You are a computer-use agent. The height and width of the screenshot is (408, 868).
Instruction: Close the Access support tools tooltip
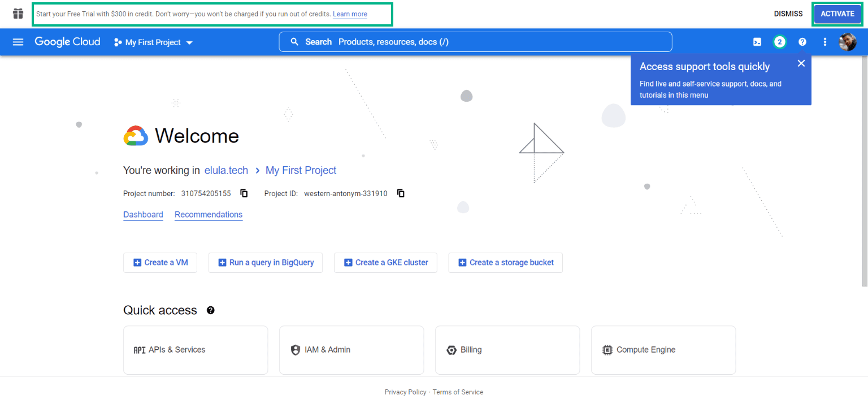point(801,63)
